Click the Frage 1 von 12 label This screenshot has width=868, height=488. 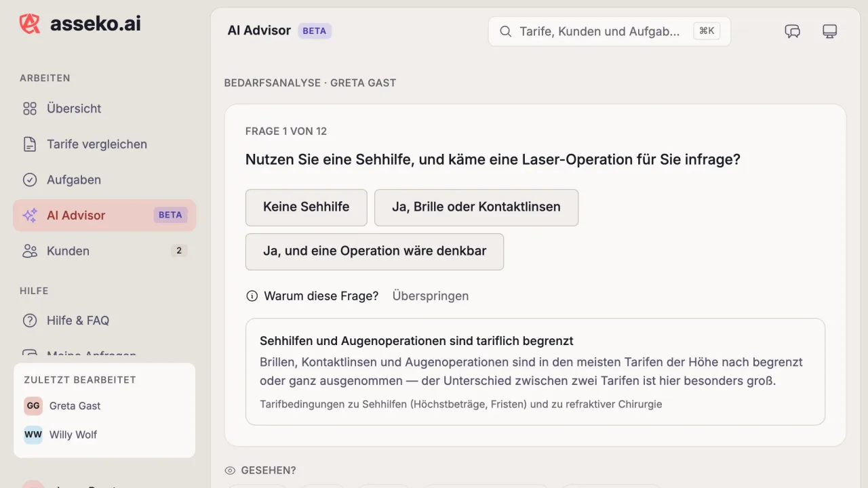coord(286,131)
